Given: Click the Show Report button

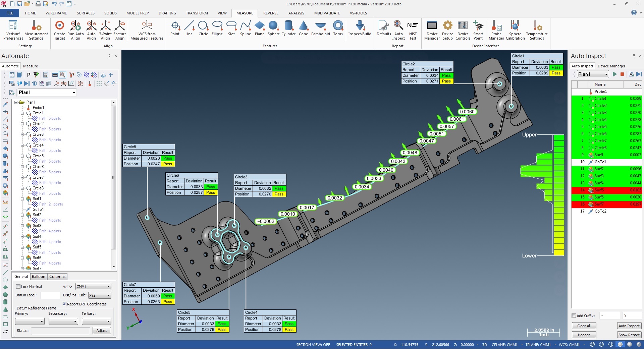Looking at the screenshot, I should point(629,335).
